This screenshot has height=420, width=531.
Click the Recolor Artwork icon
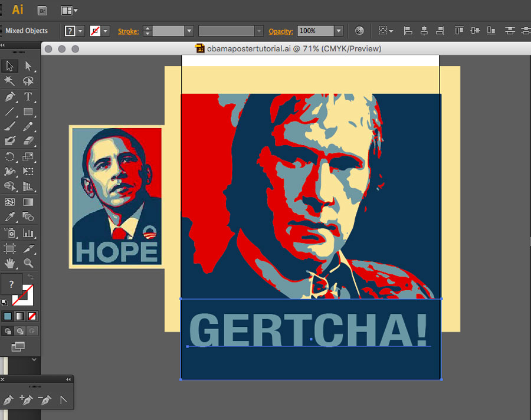point(359,31)
